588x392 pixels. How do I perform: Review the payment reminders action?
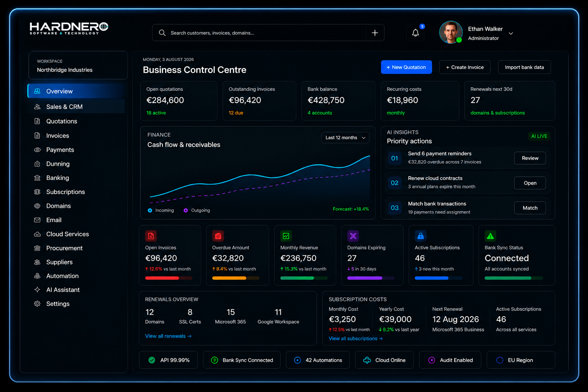[x=530, y=158]
